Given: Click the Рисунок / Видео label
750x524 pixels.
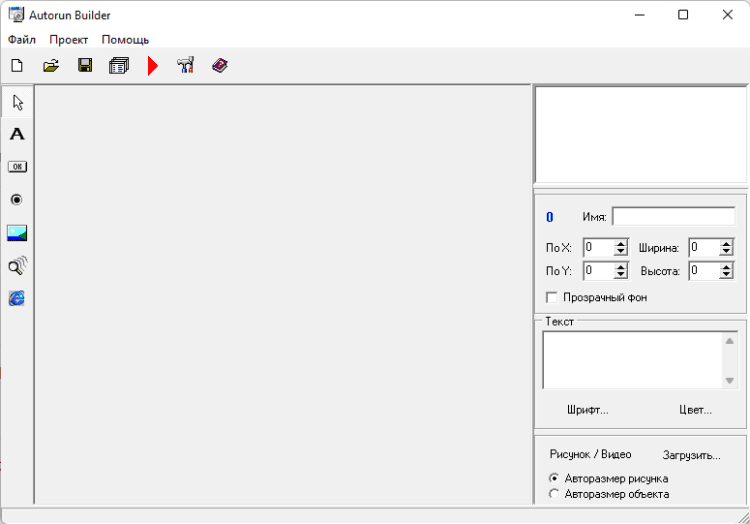Looking at the screenshot, I should tap(590, 454).
